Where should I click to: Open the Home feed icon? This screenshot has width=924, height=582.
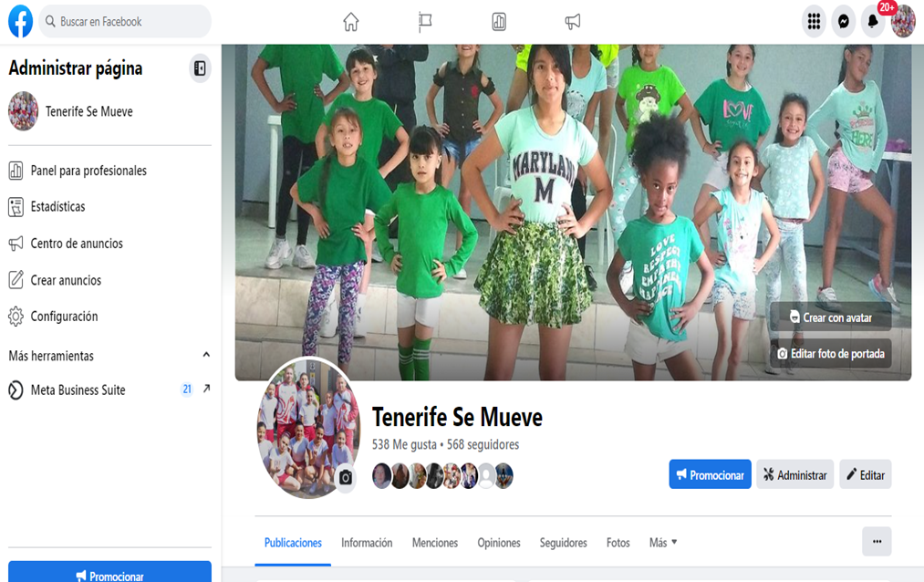coord(351,21)
